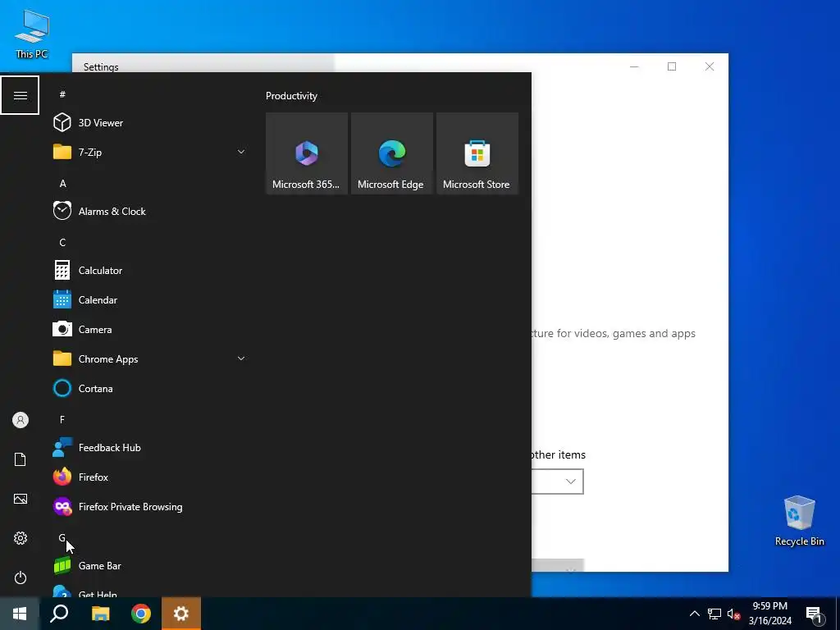This screenshot has width=840, height=630.
Task: Click the Chrome Apps folder icon
Action: pyautogui.click(x=62, y=358)
